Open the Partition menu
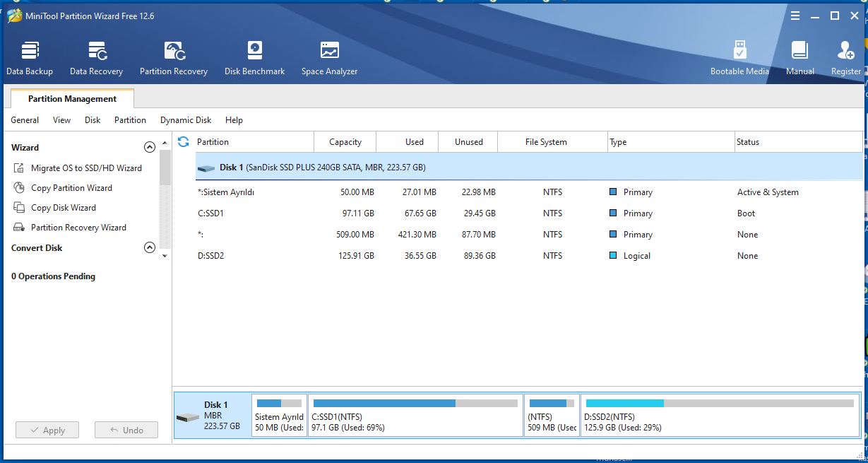 tap(130, 120)
